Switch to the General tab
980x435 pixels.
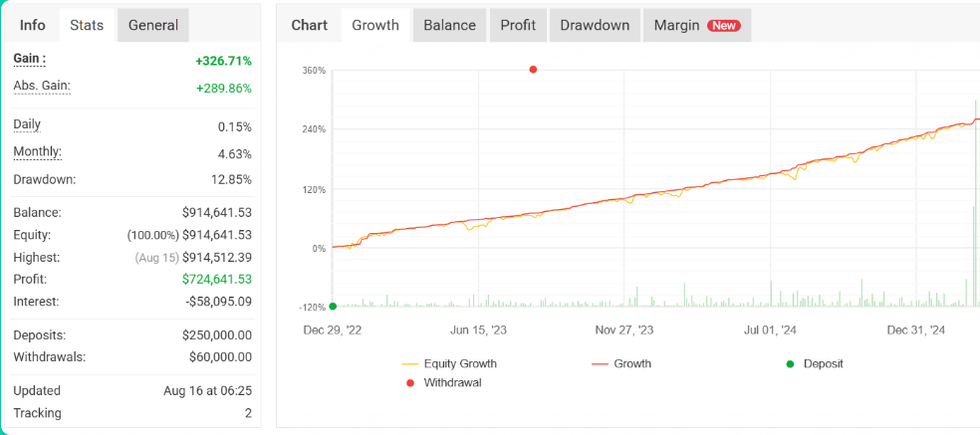point(152,25)
